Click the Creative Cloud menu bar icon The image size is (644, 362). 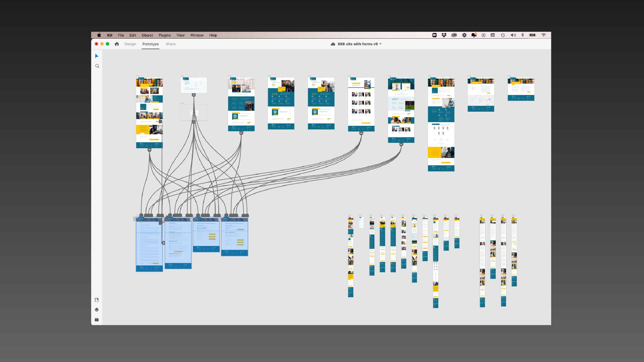454,35
